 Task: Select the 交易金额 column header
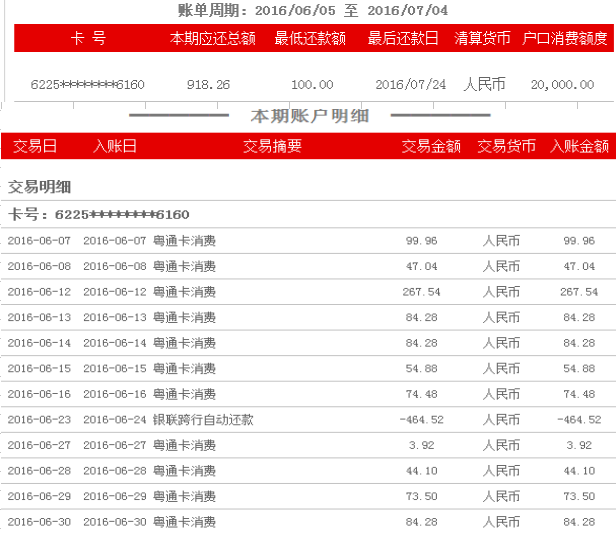click(431, 146)
